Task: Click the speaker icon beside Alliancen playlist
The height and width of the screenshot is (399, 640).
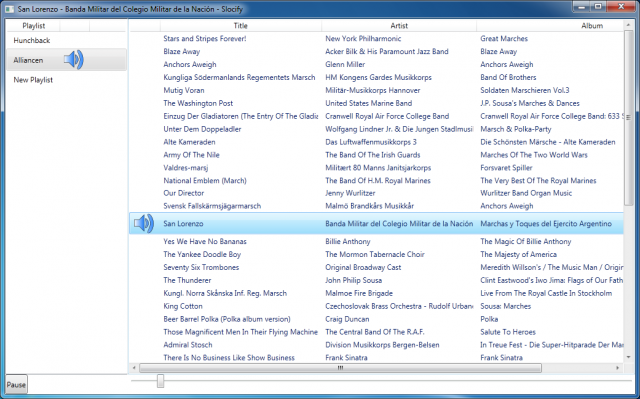Action: [x=73, y=60]
